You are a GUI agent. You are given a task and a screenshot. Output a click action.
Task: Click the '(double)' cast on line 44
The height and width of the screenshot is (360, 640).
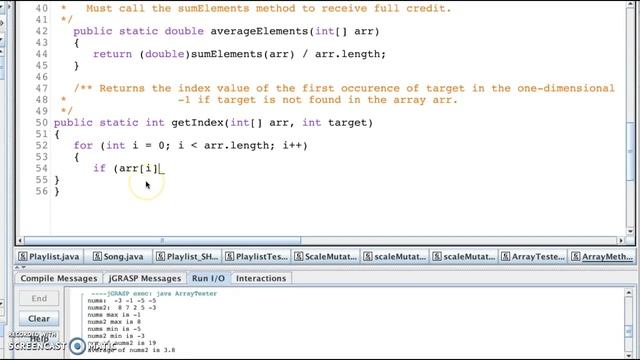pyautogui.click(x=165, y=54)
